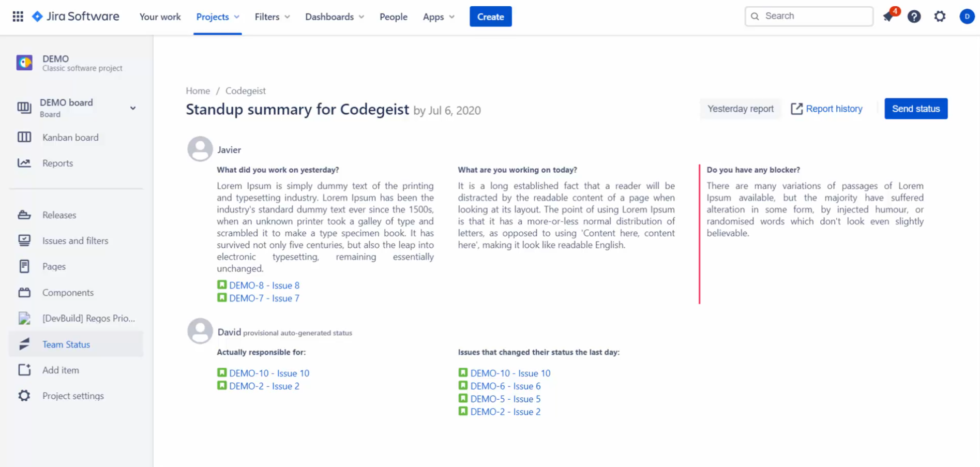
Task: Click David's avatar
Action: 200,331
